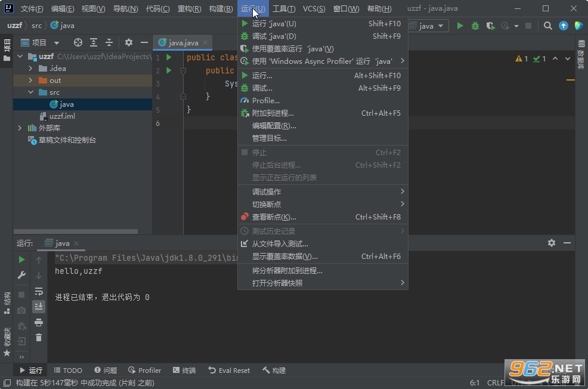The image size is (588, 389).
Task: Select 调试 'java'(D) menu item
Action: click(323, 36)
